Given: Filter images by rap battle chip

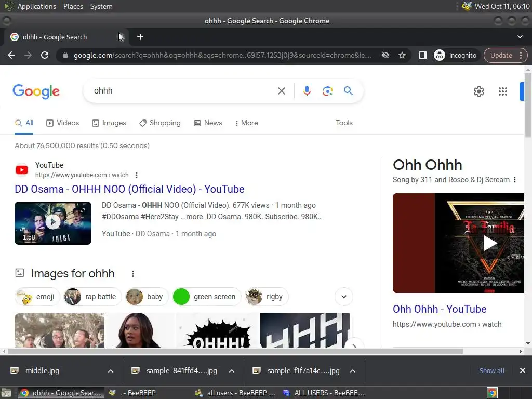Looking at the screenshot, I should pyautogui.click(x=92, y=297).
